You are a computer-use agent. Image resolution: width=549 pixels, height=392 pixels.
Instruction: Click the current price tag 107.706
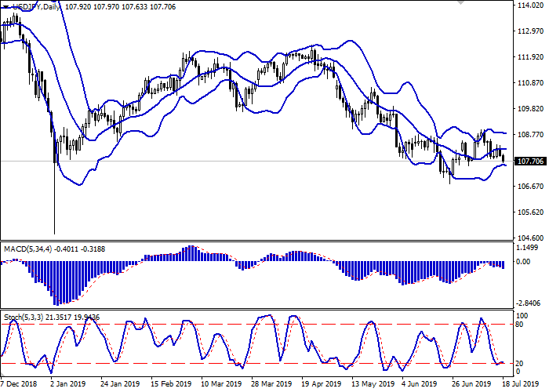point(531,162)
